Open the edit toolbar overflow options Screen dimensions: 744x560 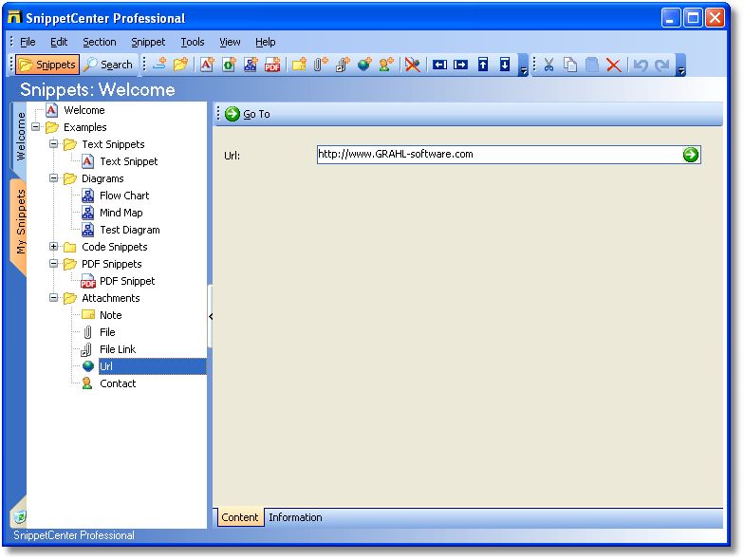click(681, 65)
